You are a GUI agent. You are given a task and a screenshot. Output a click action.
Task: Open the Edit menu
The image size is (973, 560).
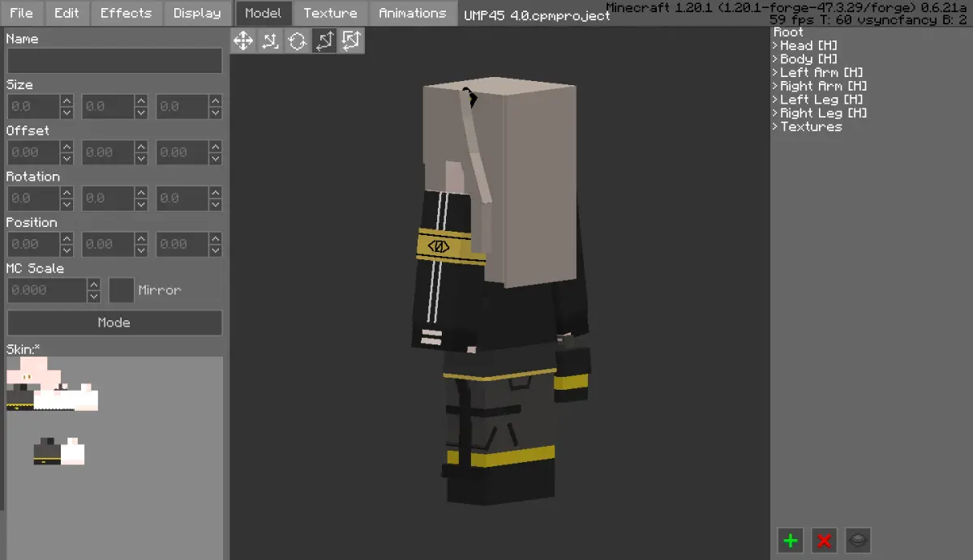(66, 13)
